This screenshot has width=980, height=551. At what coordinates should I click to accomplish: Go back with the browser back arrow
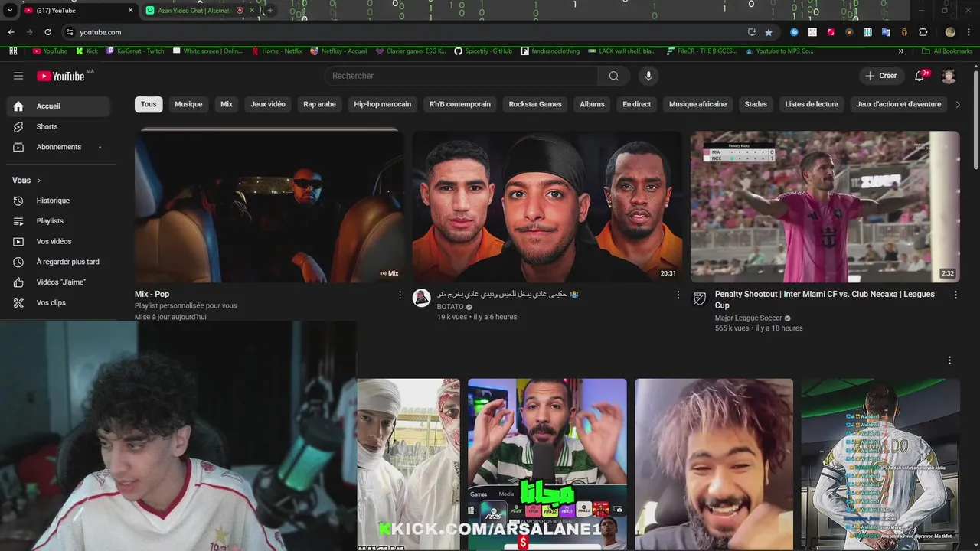(11, 32)
